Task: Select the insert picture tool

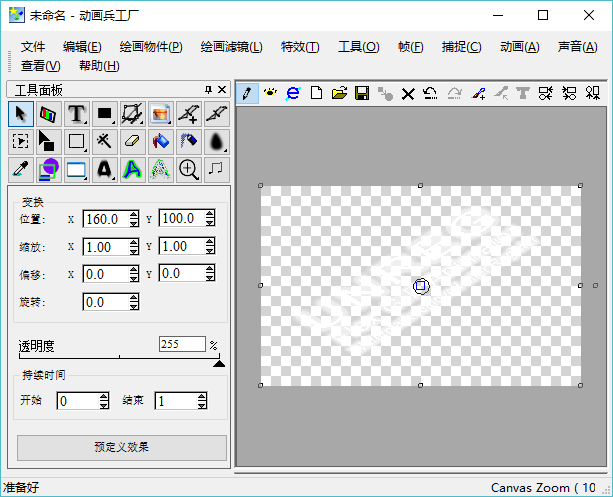Action: pos(161,114)
